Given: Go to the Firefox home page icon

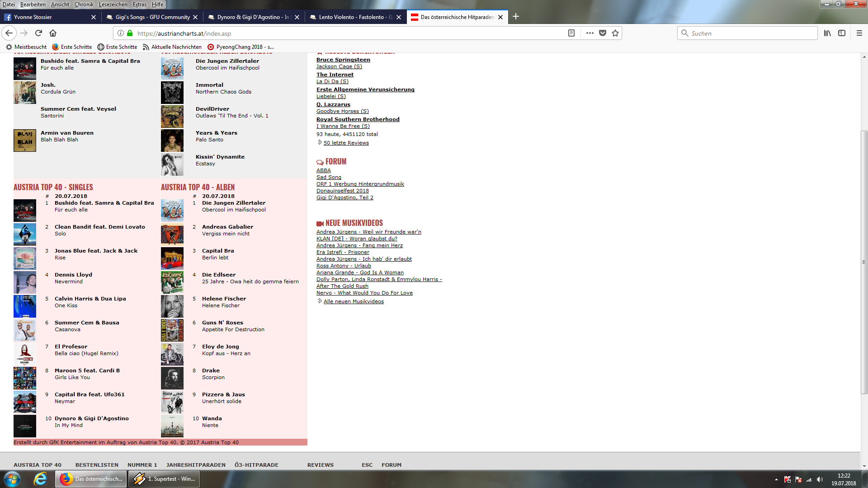Looking at the screenshot, I should tap(53, 33).
